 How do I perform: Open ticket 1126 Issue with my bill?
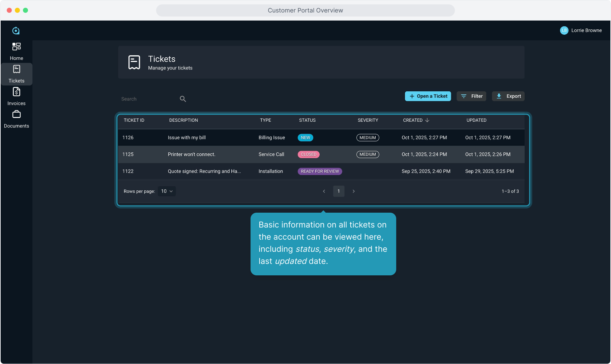pyautogui.click(x=186, y=138)
